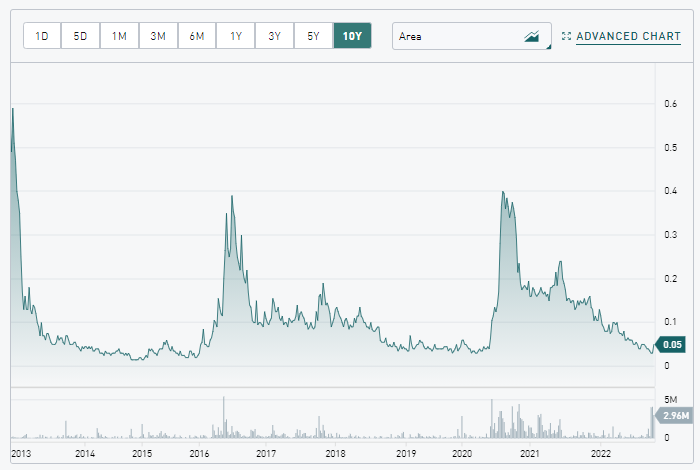This screenshot has width=700, height=470.
Task: Click the 2013 price peak on chart
Action: 12,108
